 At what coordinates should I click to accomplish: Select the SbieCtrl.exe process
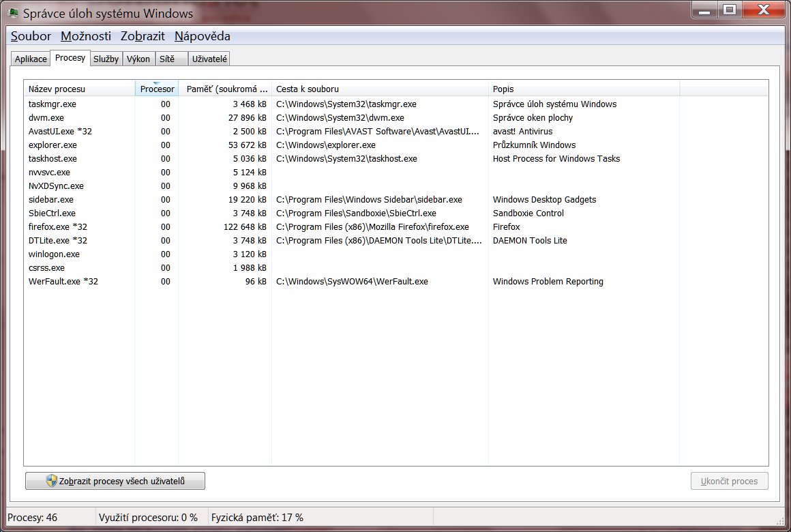pos(396,213)
